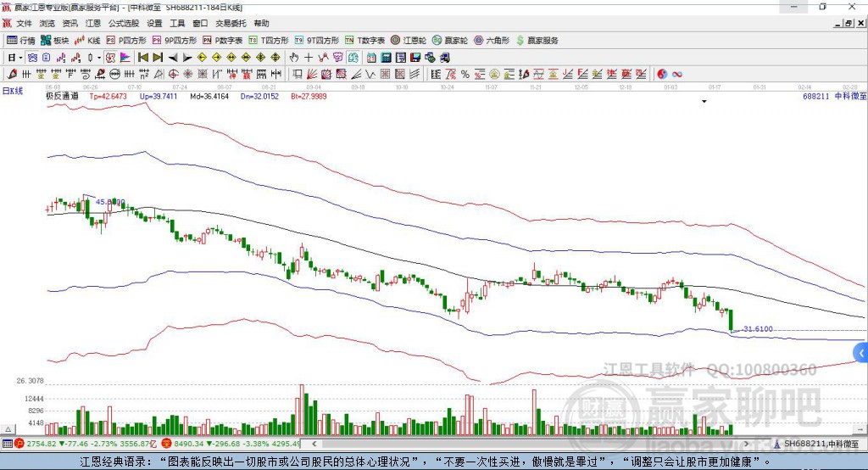Open the 江恩轮 Gann wheel
Screen dimensions: 868x470
click(x=409, y=41)
